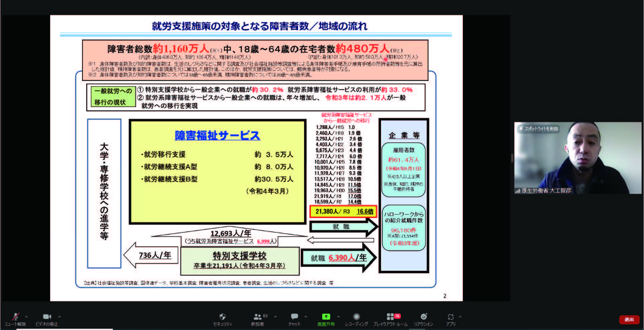Expand video options arrow next to camera

click(x=59, y=316)
